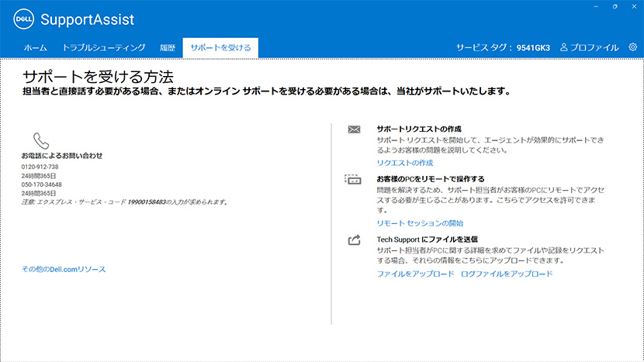Click the service tag 9541GK3 text

[533, 48]
